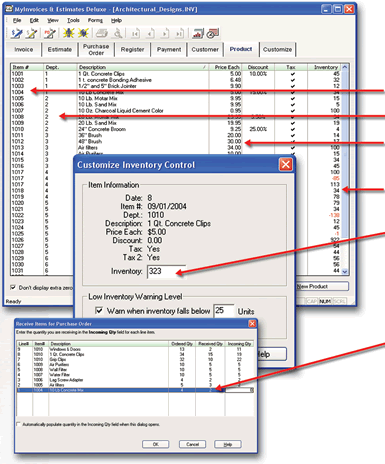Click the warning level Units field showing 25
The width and height of the screenshot is (385, 464).
point(224,311)
